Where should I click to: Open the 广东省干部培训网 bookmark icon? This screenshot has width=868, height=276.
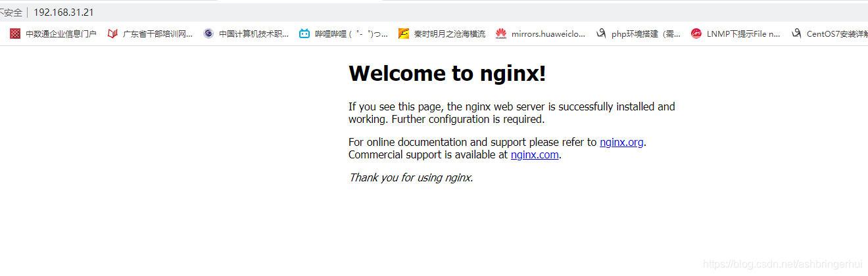tap(112, 34)
